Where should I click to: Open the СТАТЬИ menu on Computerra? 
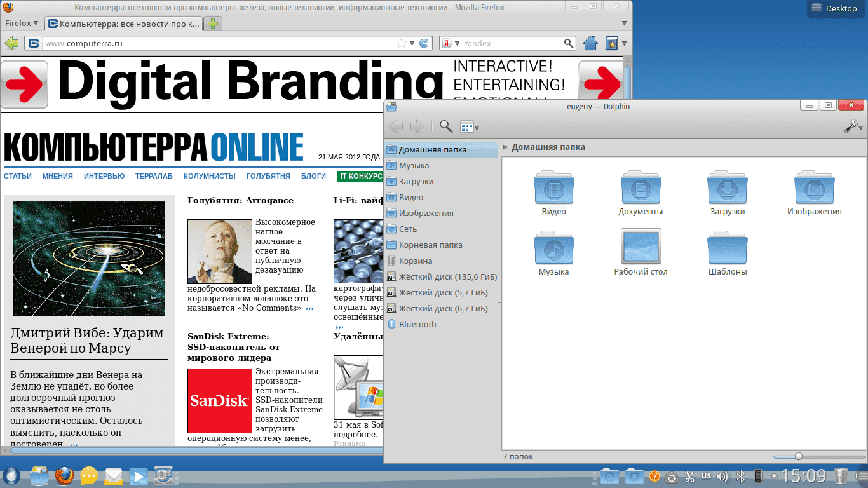tap(18, 176)
